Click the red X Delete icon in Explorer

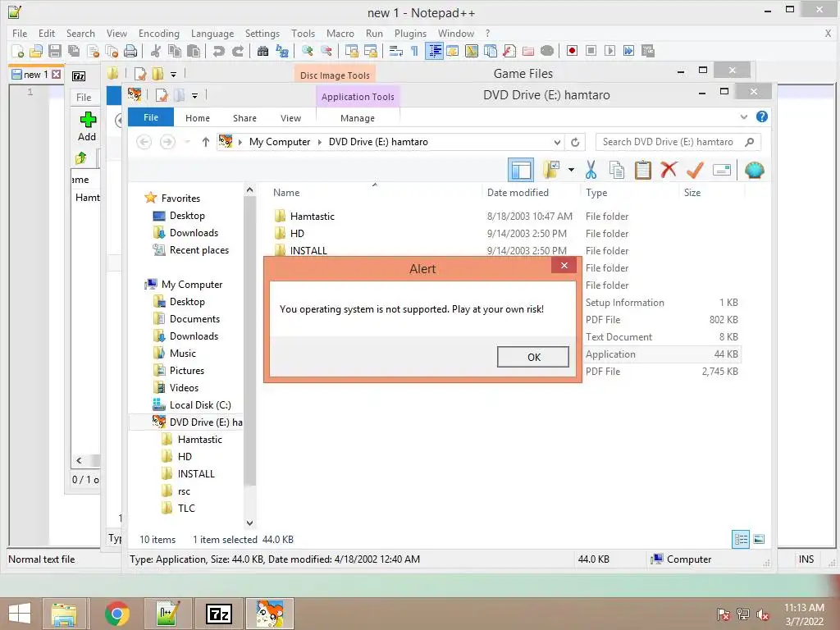pyautogui.click(x=669, y=171)
